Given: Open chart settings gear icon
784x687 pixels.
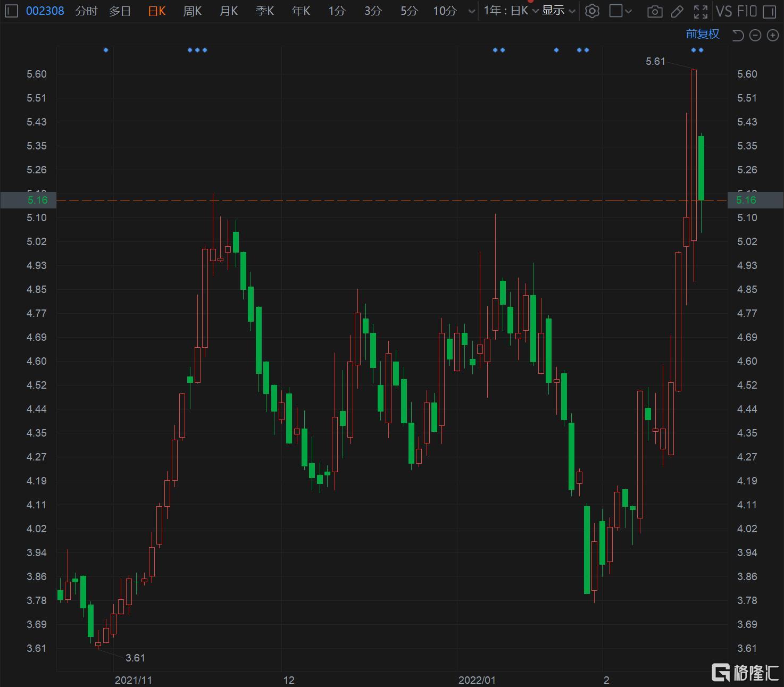Looking at the screenshot, I should tap(592, 11).
